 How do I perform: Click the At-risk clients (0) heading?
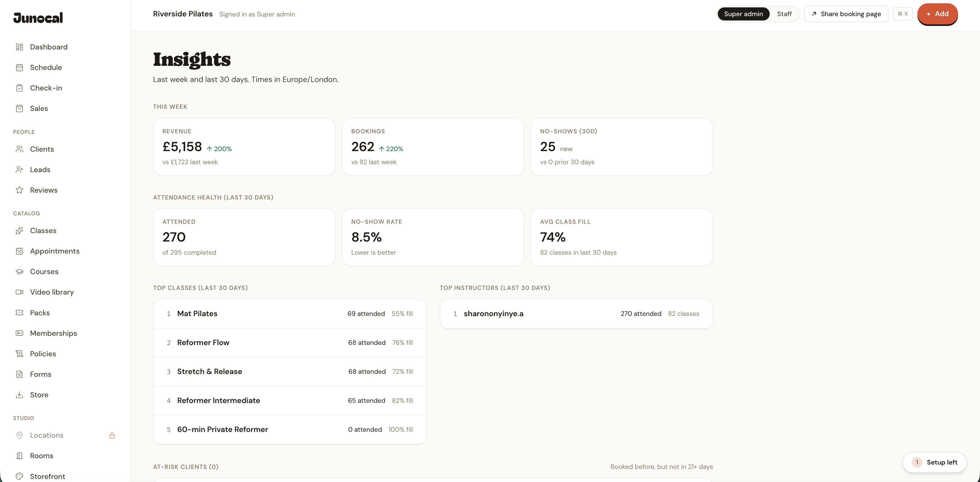pyautogui.click(x=186, y=467)
